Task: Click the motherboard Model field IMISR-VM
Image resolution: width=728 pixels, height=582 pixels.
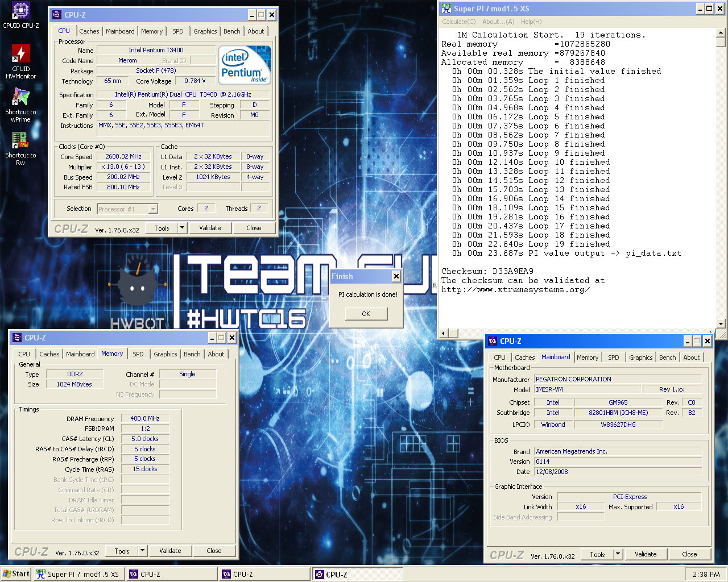Action: point(588,390)
